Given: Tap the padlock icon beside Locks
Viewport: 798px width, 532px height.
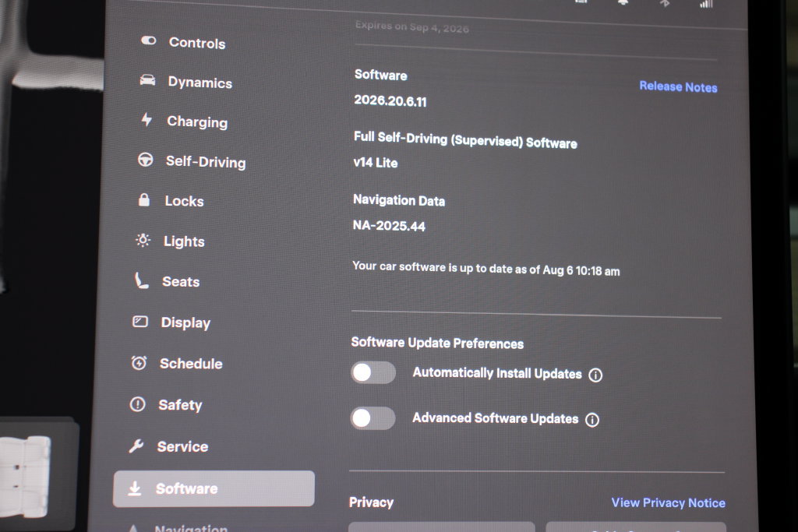Looking at the screenshot, I should [x=144, y=199].
